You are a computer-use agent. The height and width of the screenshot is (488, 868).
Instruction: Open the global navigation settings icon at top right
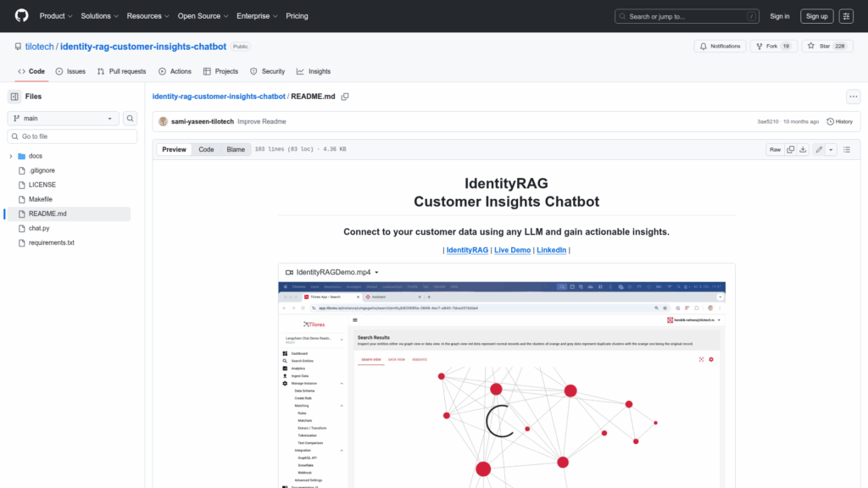(846, 16)
